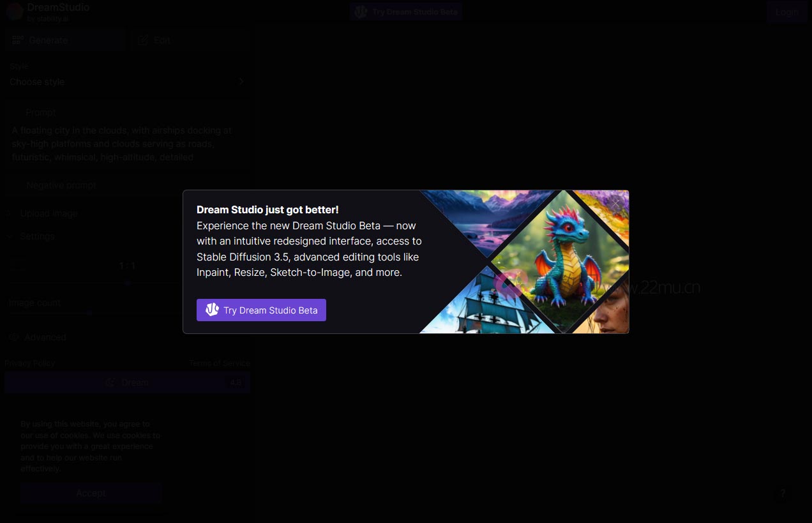Click the eye icon beside Advanced
The image size is (812, 523).
coord(14,337)
